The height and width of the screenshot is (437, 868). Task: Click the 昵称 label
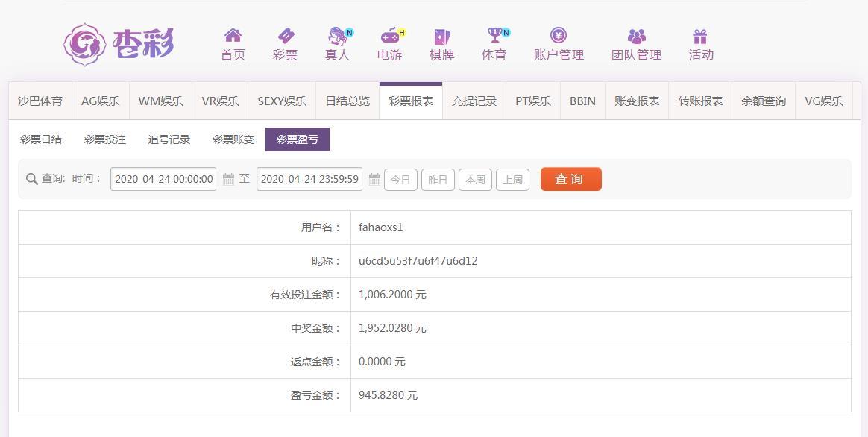(x=327, y=261)
